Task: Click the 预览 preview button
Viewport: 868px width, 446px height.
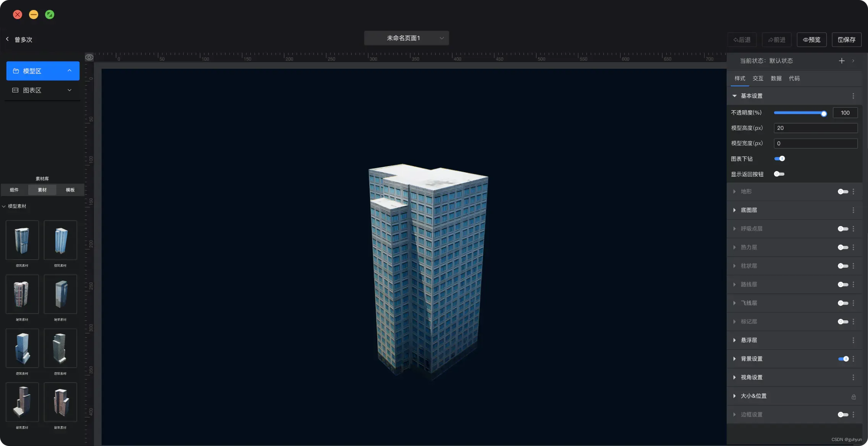Action: (811, 40)
